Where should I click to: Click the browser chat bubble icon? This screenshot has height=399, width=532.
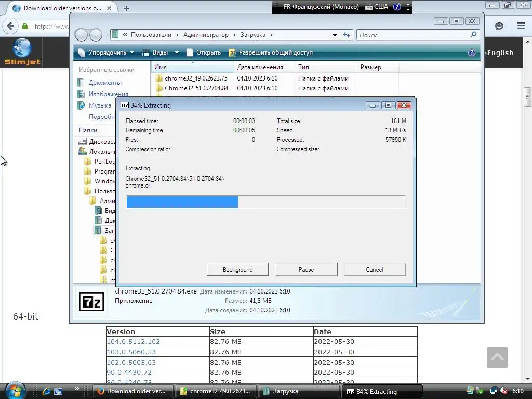499,26
